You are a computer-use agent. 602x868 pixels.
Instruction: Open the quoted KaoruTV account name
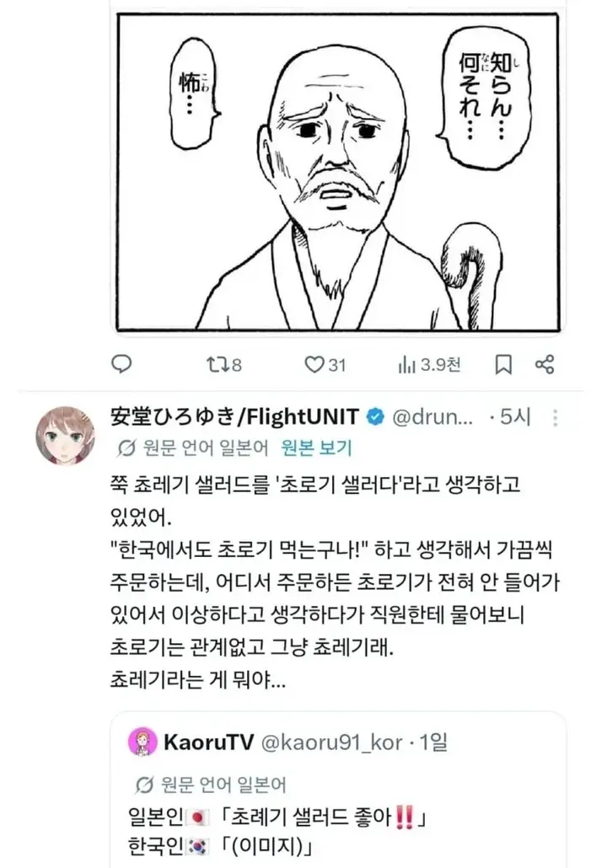[209, 742]
